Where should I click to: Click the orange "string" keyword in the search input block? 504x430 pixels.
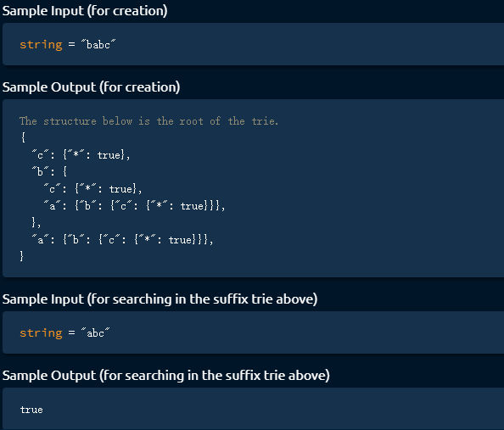coord(41,332)
